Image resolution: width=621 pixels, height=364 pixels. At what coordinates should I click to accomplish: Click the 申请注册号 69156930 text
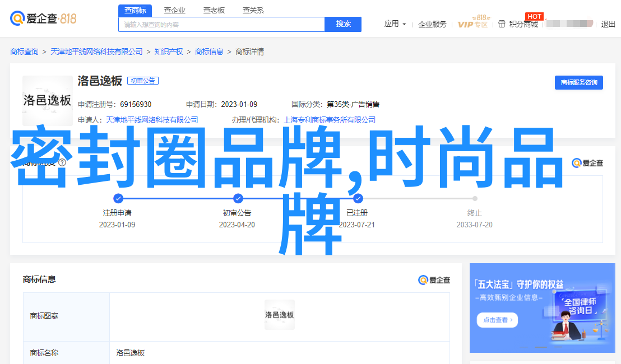pyautogui.click(x=114, y=105)
